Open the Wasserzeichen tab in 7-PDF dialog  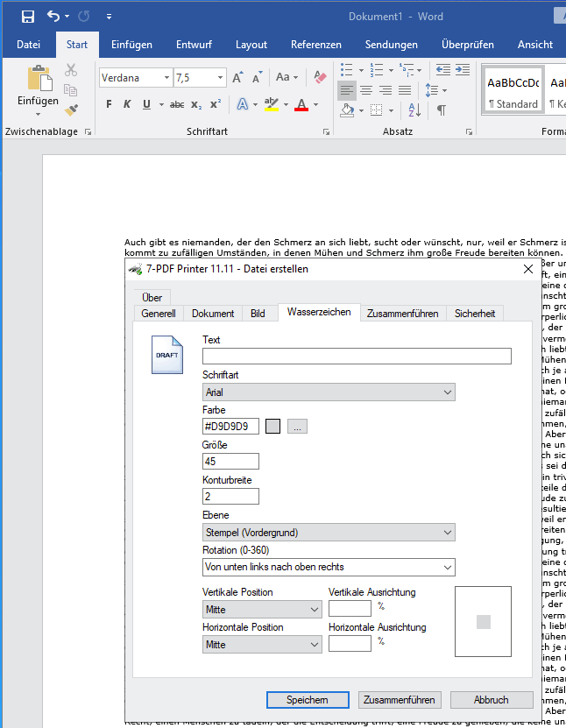click(319, 312)
